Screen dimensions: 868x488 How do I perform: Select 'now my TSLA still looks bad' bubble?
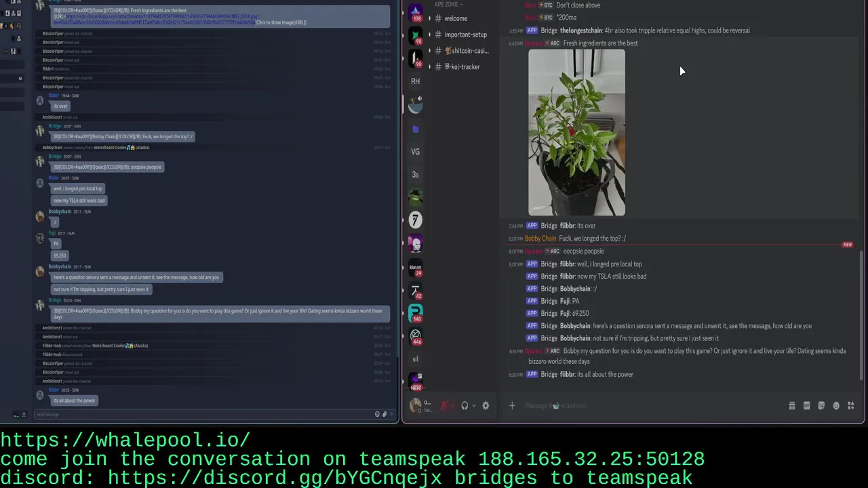(79, 201)
